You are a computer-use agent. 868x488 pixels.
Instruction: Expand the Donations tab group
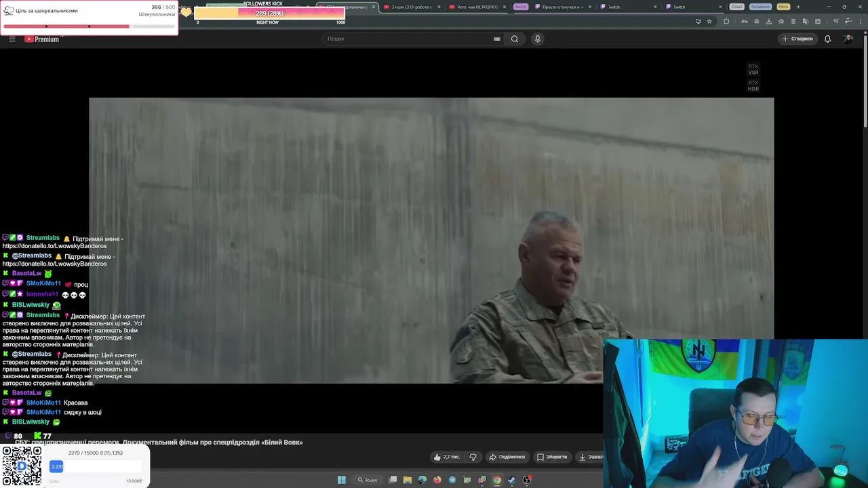coord(760,7)
